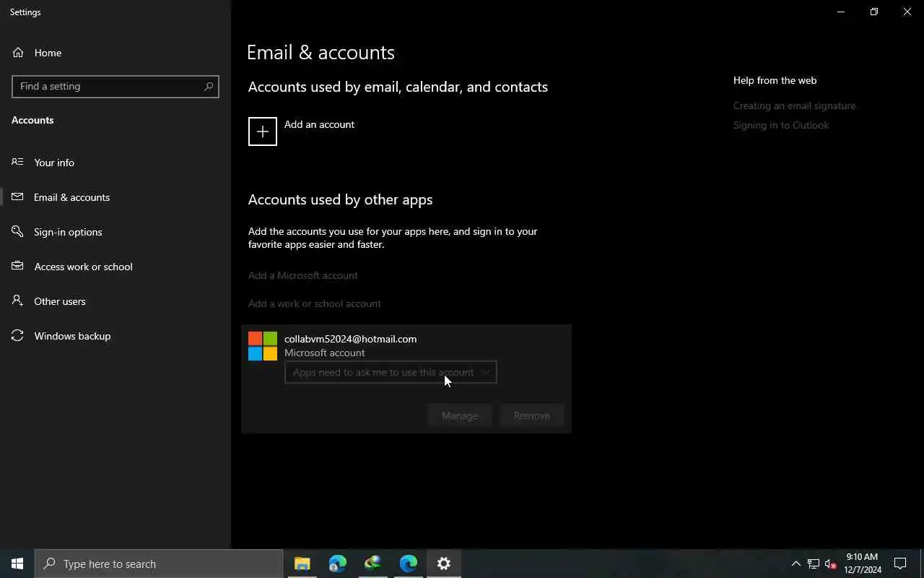Click the Home house icon in sidebar

pos(18,53)
